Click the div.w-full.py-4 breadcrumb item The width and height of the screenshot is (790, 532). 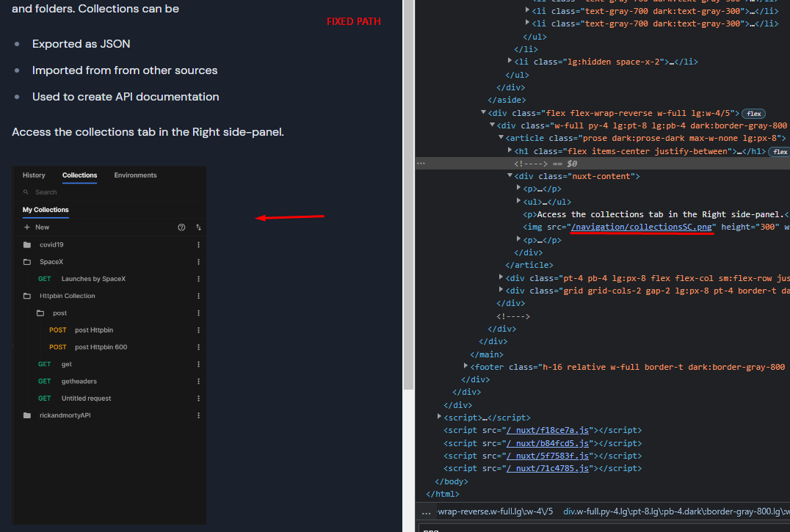[676, 512]
